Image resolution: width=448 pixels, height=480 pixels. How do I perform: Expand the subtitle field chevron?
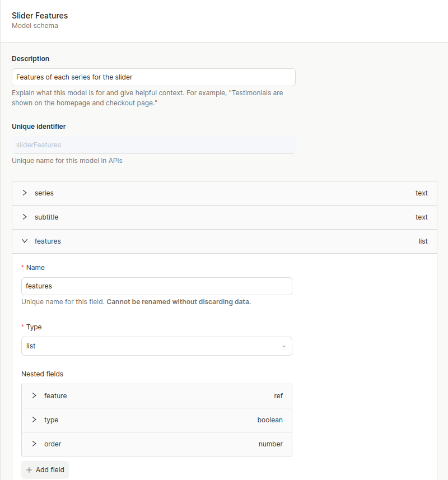[25, 217]
